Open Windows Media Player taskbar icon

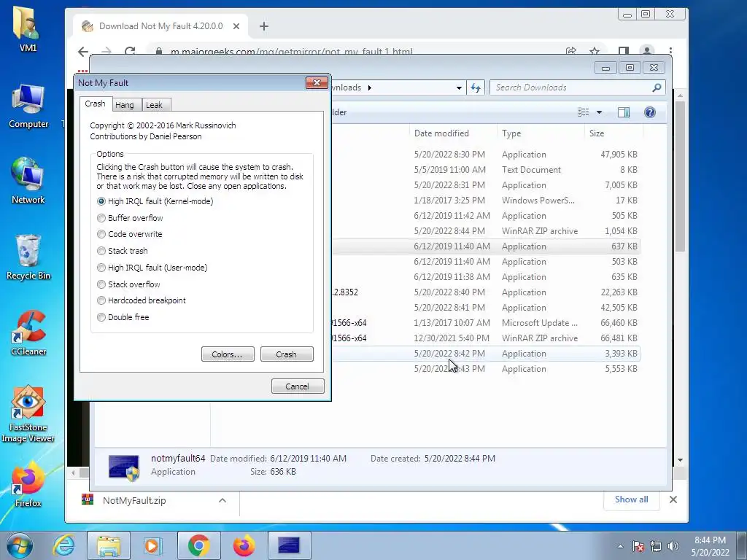153,545
